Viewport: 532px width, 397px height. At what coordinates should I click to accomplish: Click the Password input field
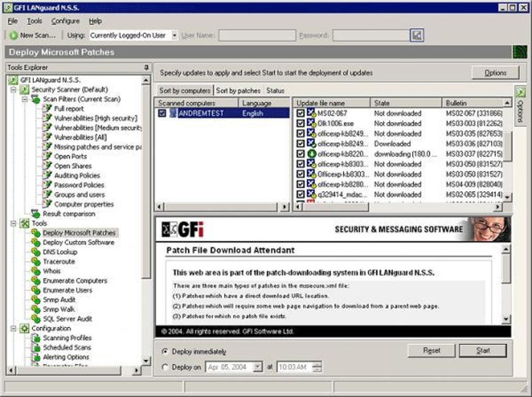(371, 35)
